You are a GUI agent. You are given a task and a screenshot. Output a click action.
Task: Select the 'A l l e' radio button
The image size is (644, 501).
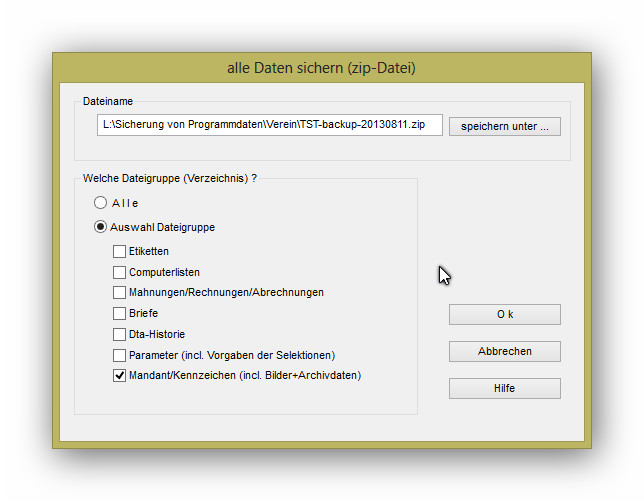(x=101, y=203)
